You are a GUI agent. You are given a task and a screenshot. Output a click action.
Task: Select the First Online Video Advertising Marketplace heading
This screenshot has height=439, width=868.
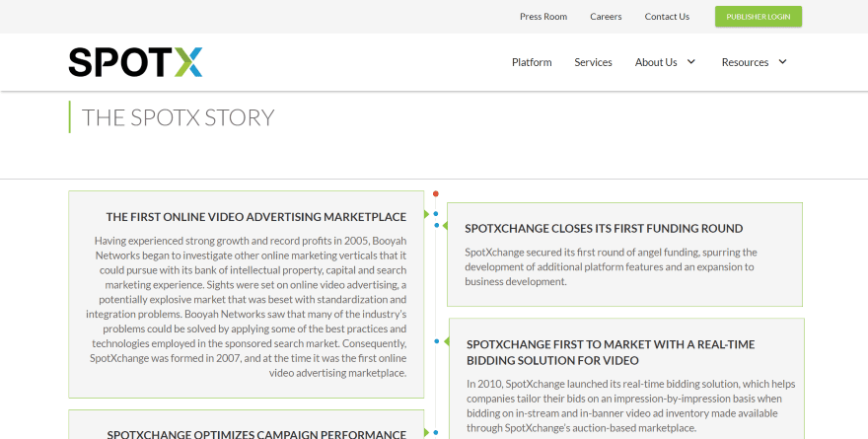pos(256,217)
